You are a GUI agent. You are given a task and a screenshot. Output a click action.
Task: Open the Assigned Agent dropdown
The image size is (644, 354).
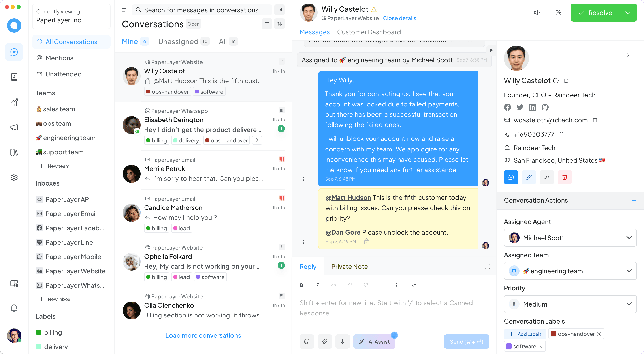coord(569,237)
